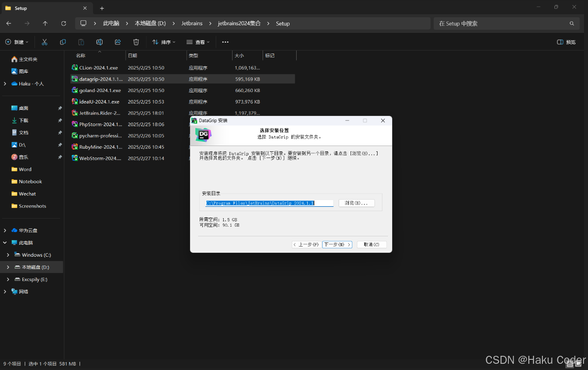Click the goland-2024.1.exe file icon
The height and width of the screenshot is (370, 588).
coord(75,90)
